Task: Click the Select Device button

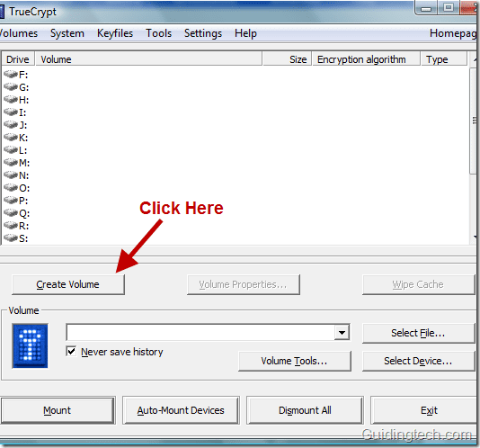Action: pyautogui.click(x=418, y=361)
